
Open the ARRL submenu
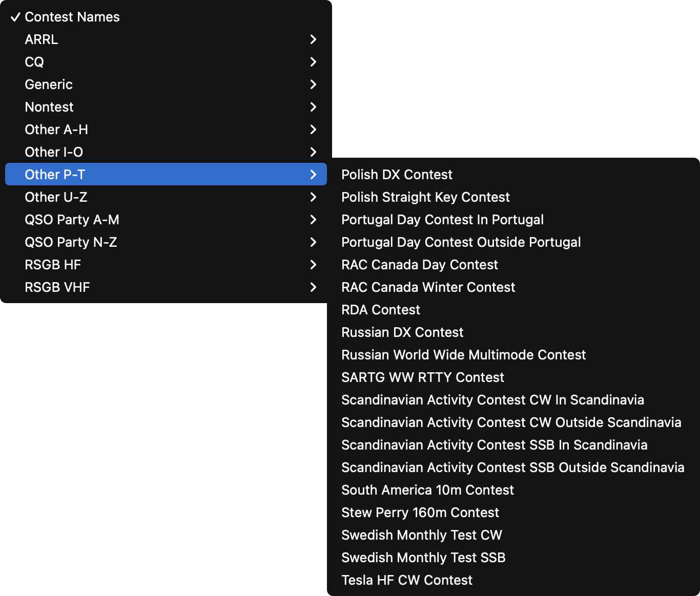click(x=166, y=39)
